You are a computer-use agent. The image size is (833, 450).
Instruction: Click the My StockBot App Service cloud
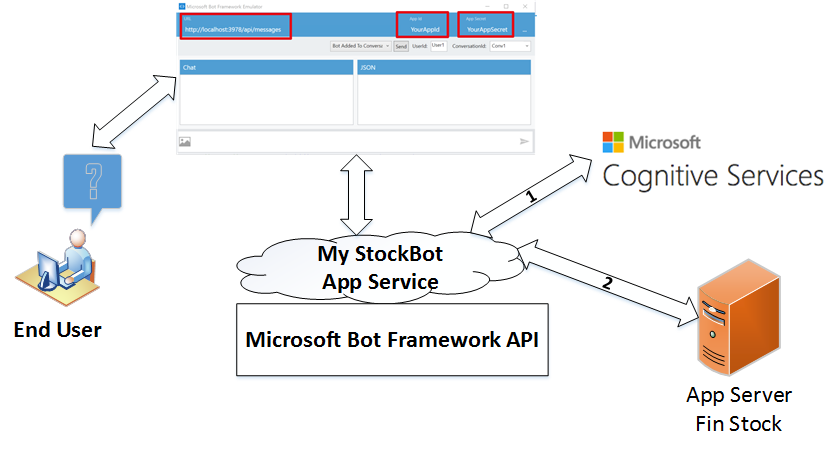tap(380, 267)
